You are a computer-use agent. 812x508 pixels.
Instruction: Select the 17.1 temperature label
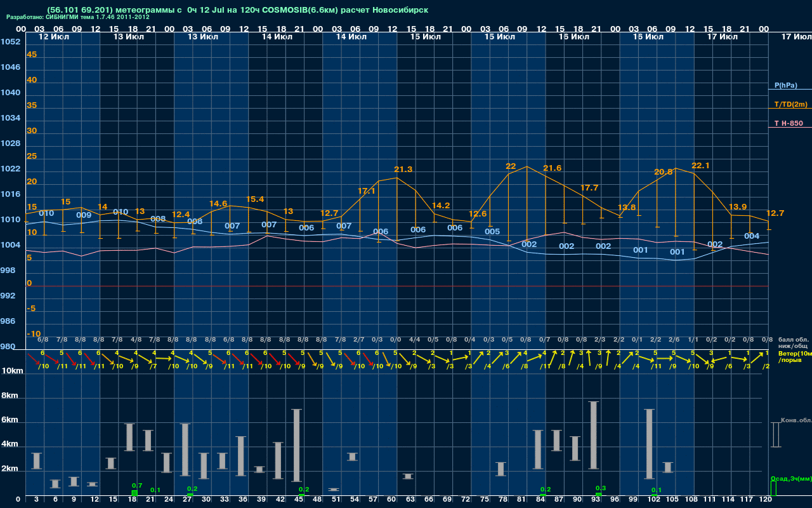[367, 190]
